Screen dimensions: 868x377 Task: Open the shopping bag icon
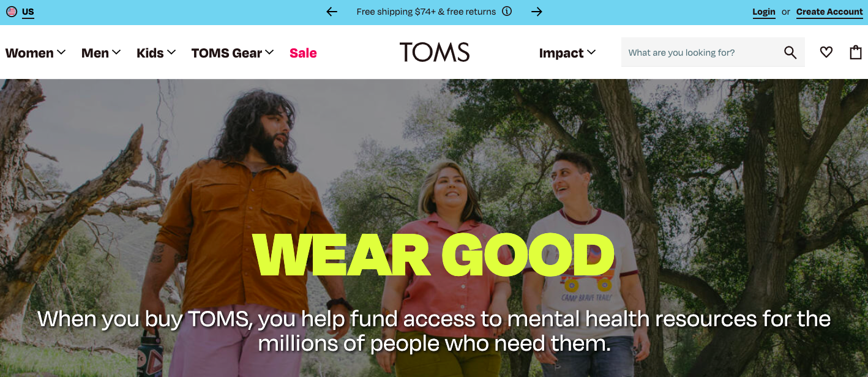(x=856, y=53)
